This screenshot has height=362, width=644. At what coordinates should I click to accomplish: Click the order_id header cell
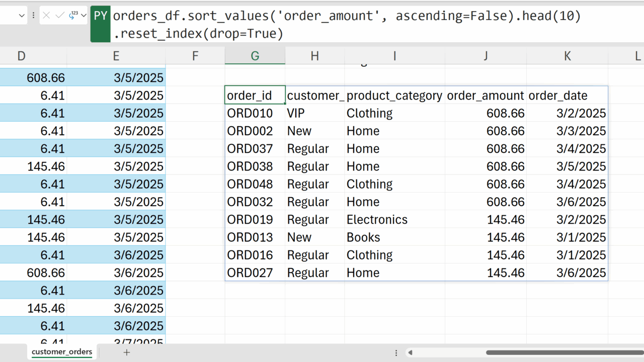point(255,95)
